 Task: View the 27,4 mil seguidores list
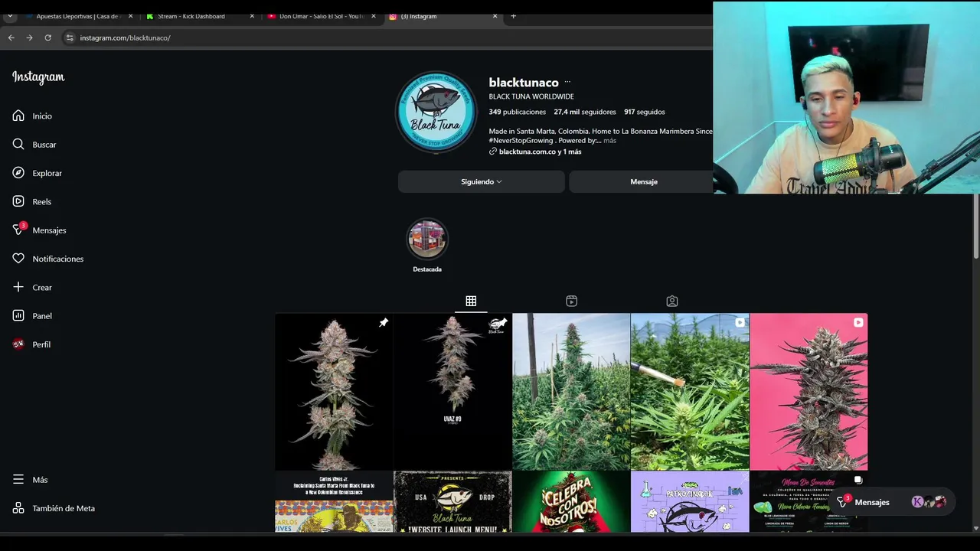click(585, 112)
